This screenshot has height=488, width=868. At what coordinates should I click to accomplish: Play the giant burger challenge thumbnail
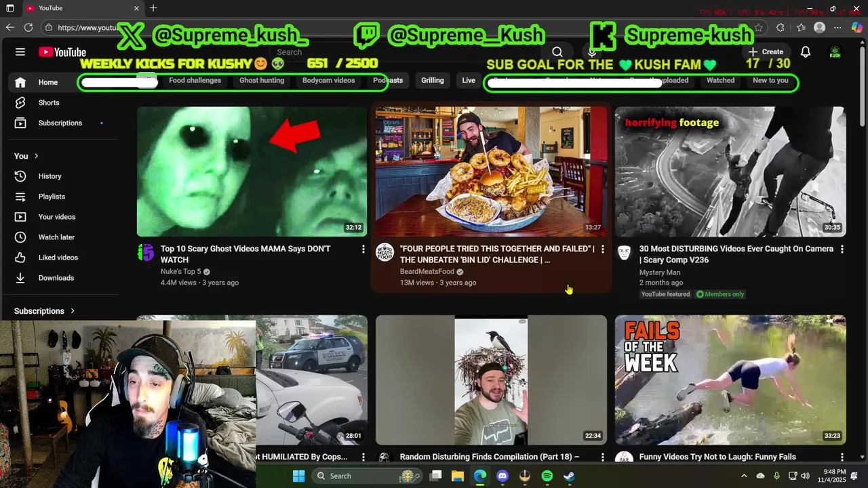coord(491,171)
